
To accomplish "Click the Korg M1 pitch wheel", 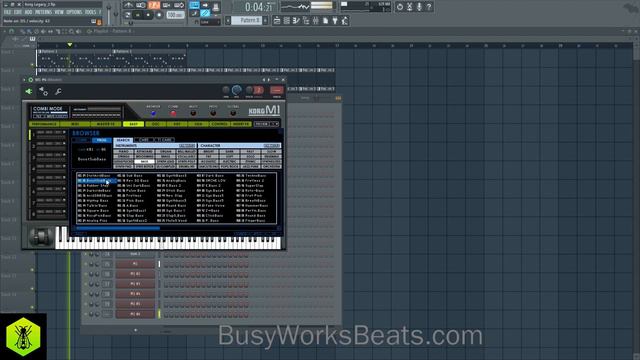I will (x=41, y=237).
